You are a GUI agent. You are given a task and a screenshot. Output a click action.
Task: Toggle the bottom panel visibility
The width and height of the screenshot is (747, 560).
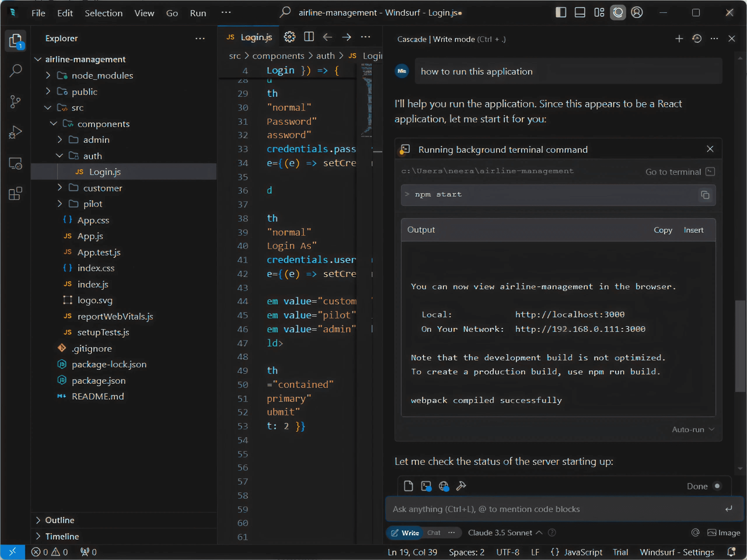click(580, 13)
